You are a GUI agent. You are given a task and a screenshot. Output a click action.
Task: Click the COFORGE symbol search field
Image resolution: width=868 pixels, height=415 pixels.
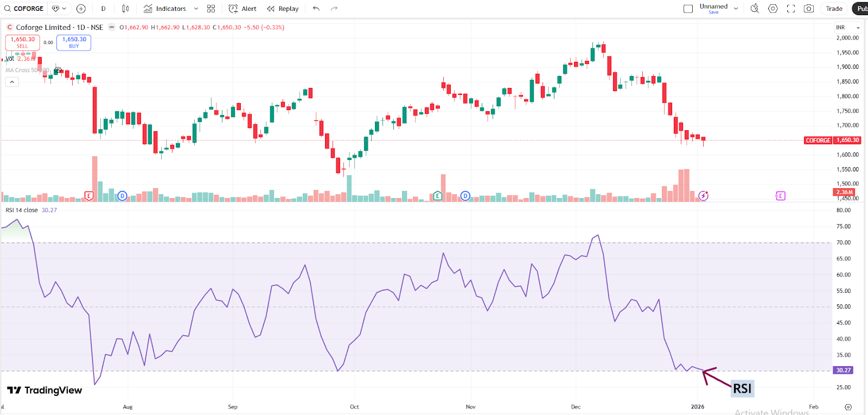pyautogui.click(x=24, y=9)
